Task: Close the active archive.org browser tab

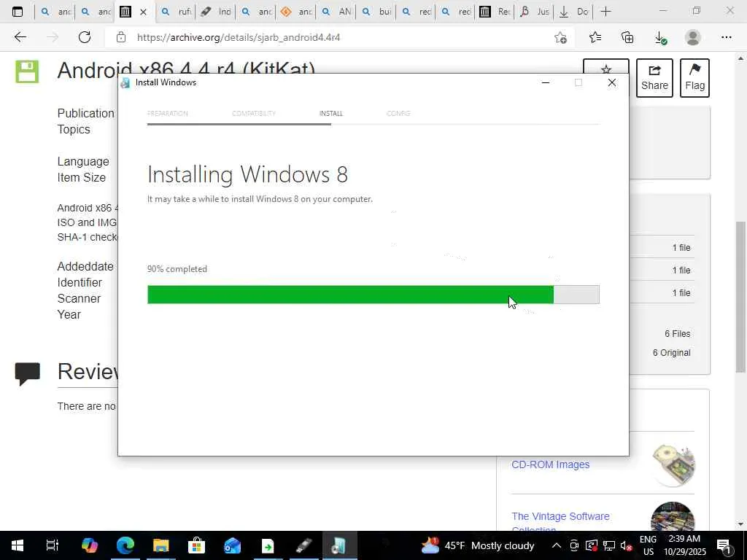Action: pos(143,12)
